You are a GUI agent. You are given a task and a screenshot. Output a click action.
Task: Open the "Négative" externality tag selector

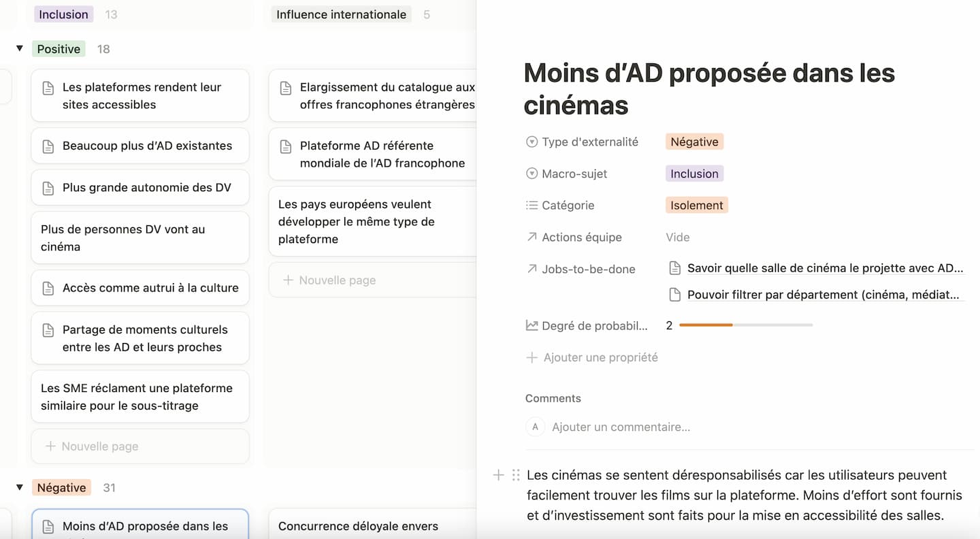coord(694,142)
